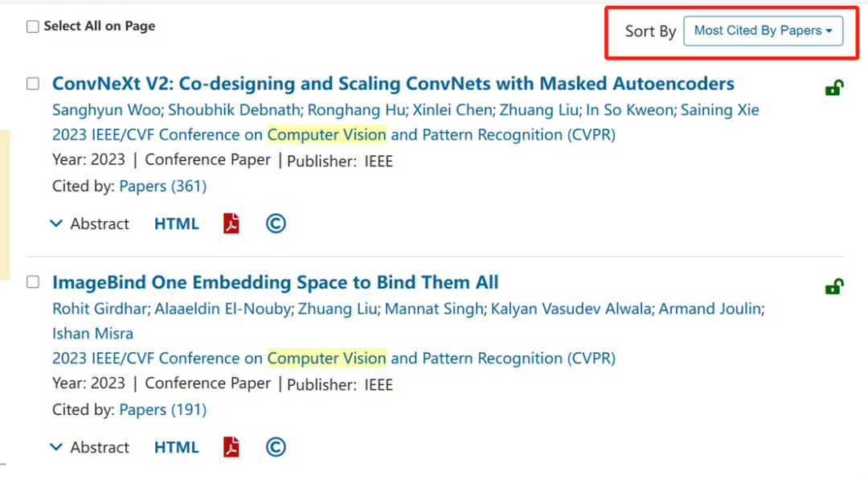This screenshot has height=480, width=868.
Task: Expand the Abstract of the ImageBind paper
Action: 90,447
